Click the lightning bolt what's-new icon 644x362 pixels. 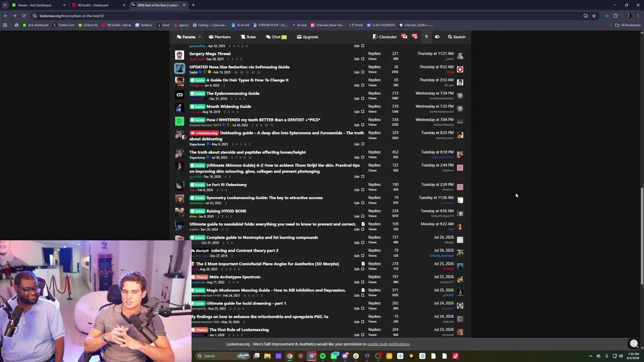point(426,37)
